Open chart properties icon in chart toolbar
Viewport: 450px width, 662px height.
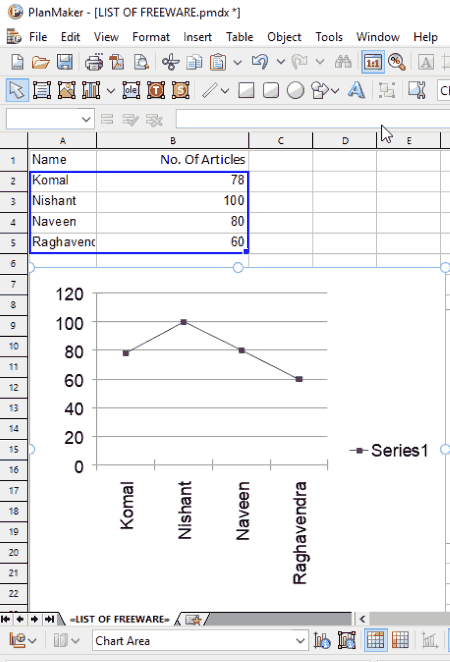(x=347, y=641)
